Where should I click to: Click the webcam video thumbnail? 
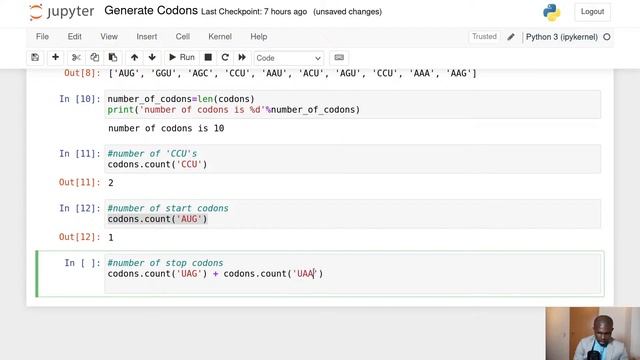(x=593, y=333)
